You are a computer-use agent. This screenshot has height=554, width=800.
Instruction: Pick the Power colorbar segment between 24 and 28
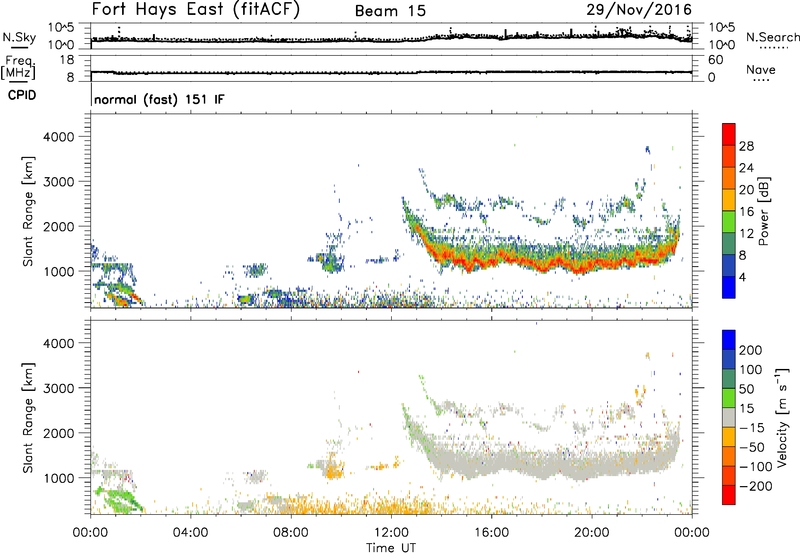(x=729, y=157)
